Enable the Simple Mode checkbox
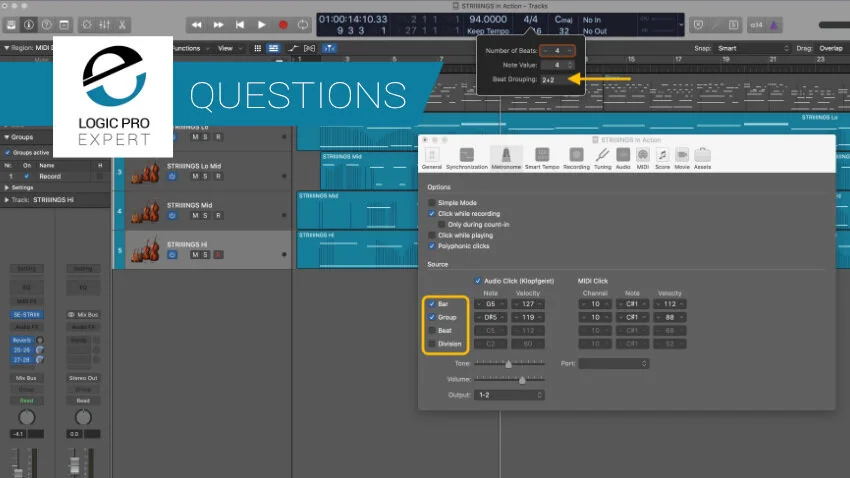The height and width of the screenshot is (478, 850). tap(432, 203)
